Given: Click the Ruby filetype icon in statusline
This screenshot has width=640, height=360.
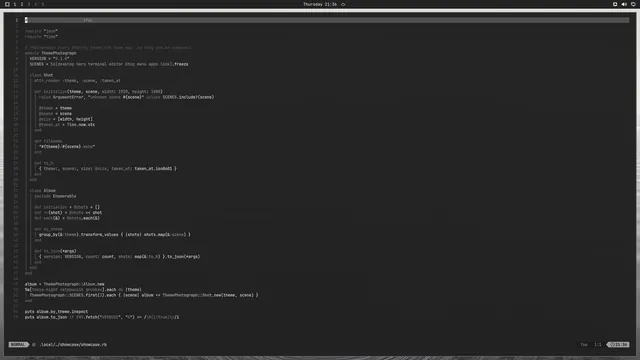Looking at the screenshot, I should point(34,344).
